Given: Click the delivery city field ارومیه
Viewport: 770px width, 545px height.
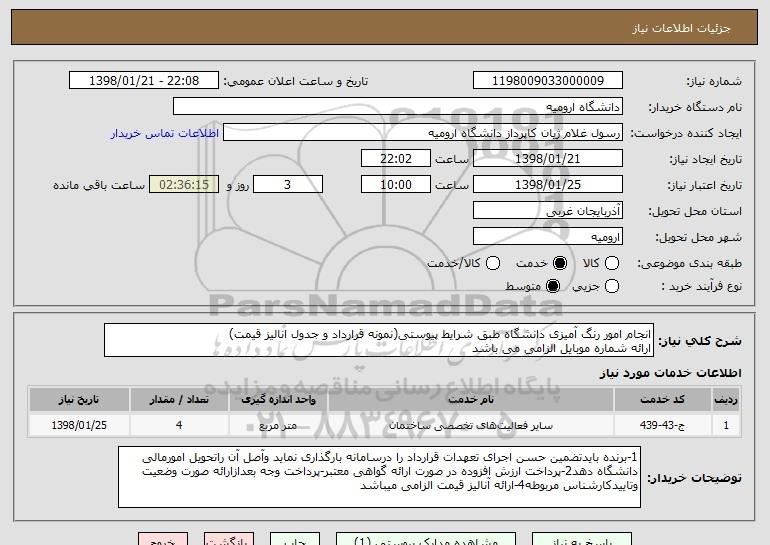Looking at the screenshot, I should pos(548,237).
